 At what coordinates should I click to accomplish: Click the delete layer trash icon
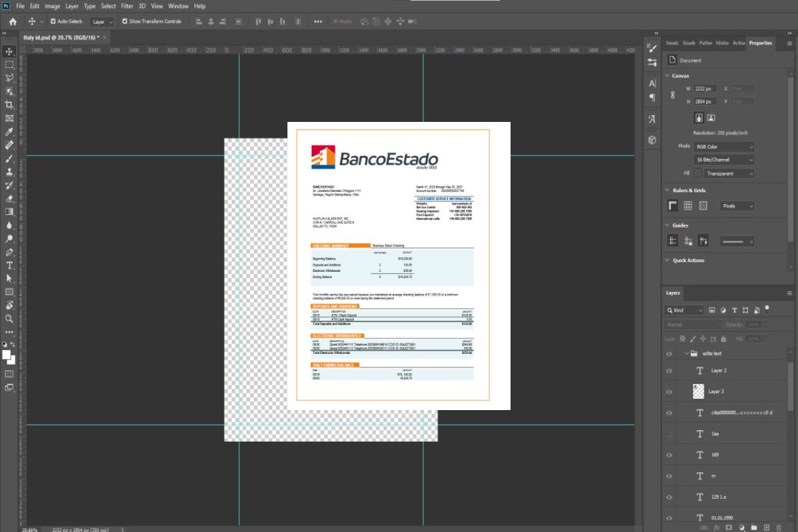pyautogui.click(x=778, y=528)
